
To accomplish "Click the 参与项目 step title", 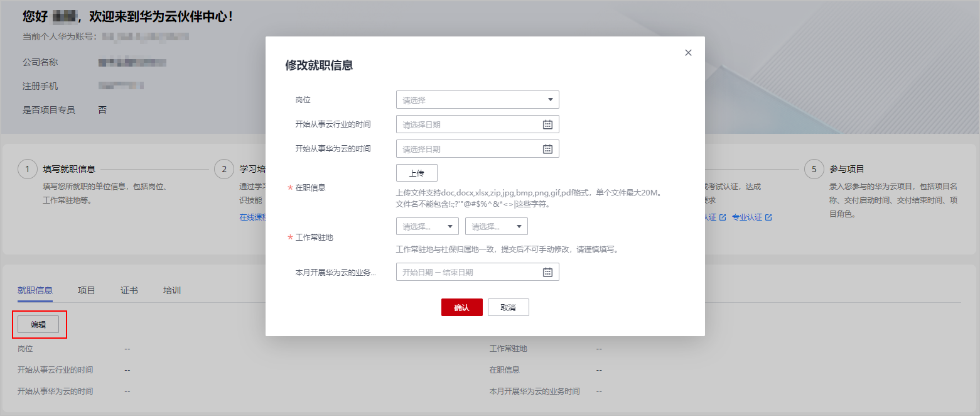I will point(847,169).
